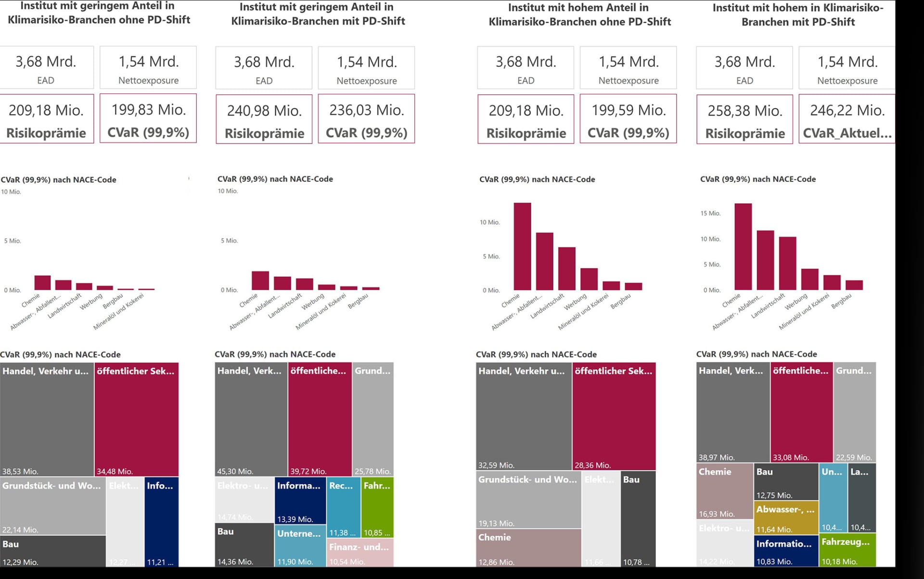
Task: Click the Informa... tile showing 13,39 Mio.
Action: pyautogui.click(x=300, y=501)
